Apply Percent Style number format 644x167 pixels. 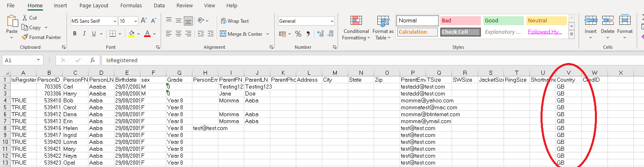[x=298, y=34]
